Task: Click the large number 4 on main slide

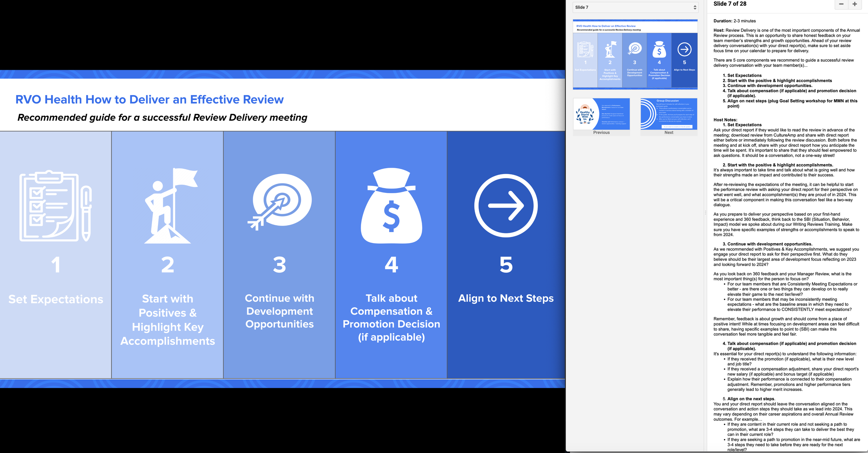Action: [391, 265]
